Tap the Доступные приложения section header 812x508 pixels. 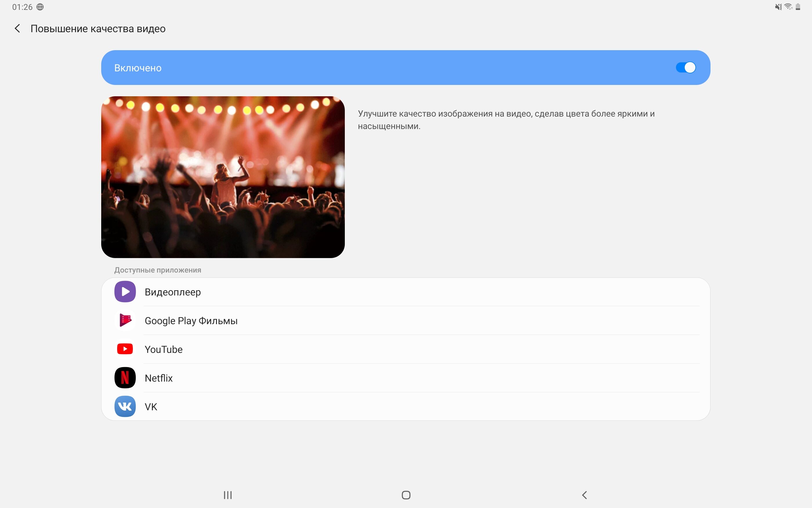(157, 270)
